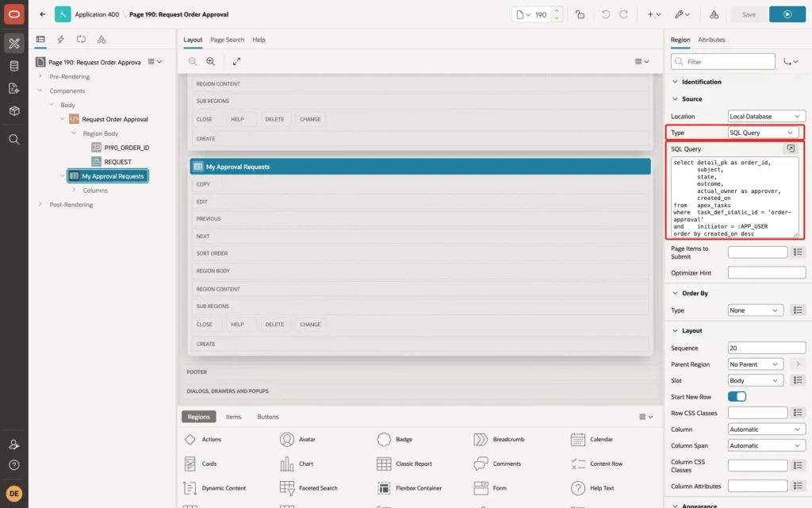Open the App Builder icon in left sidebar

coord(14,43)
